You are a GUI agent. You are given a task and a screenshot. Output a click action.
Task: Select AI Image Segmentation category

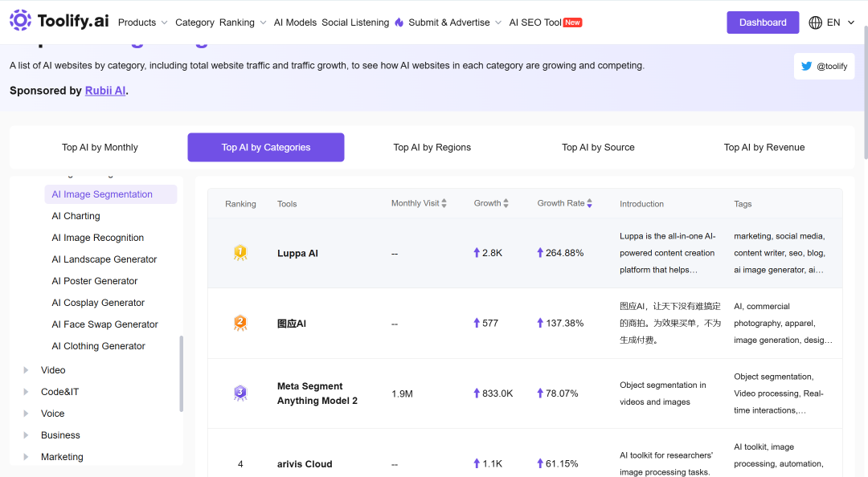pyautogui.click(x=111, y=194)
